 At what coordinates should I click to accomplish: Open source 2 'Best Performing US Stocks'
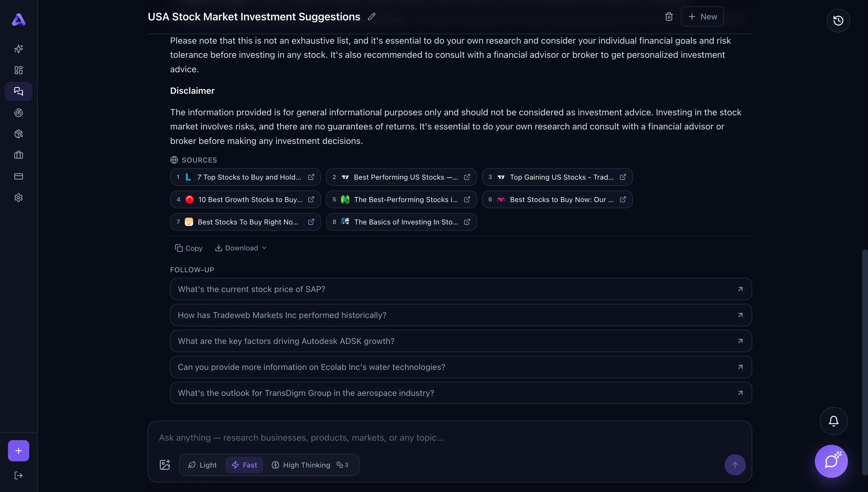(x=401, y=177)
